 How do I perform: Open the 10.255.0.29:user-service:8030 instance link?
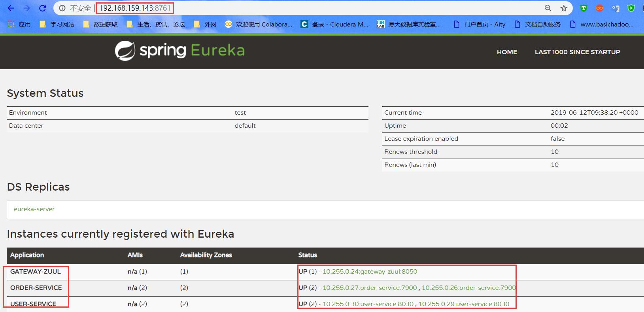click(x=464, y=304)
